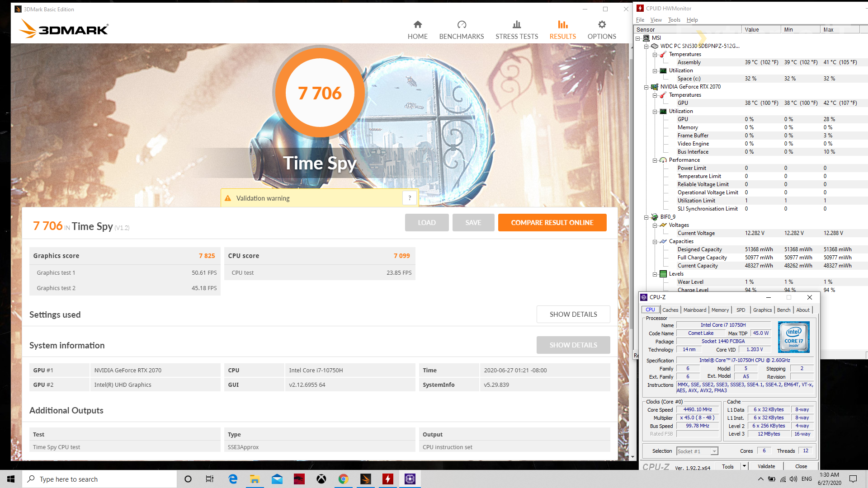868x488 pixels.
Task: Click the LOAD button
Action: tap(427, 222)
